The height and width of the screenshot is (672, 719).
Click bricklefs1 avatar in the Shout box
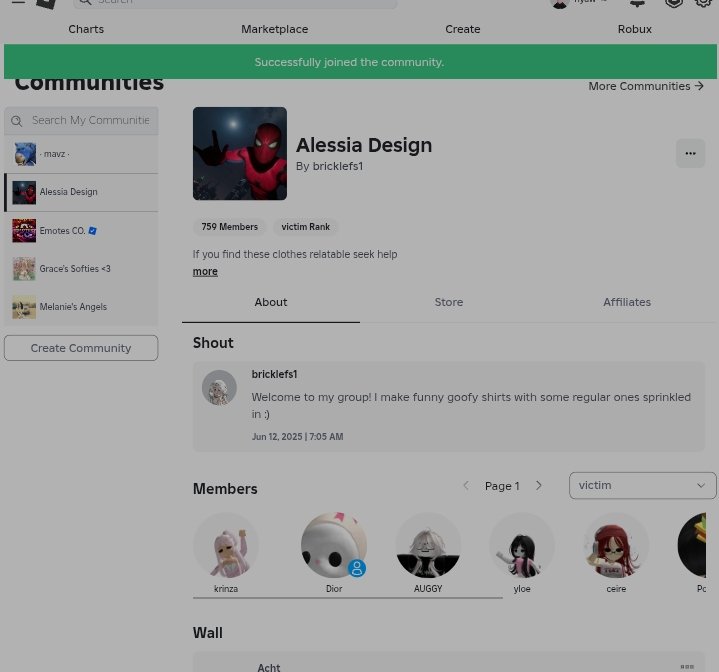(x=219, y=387)
